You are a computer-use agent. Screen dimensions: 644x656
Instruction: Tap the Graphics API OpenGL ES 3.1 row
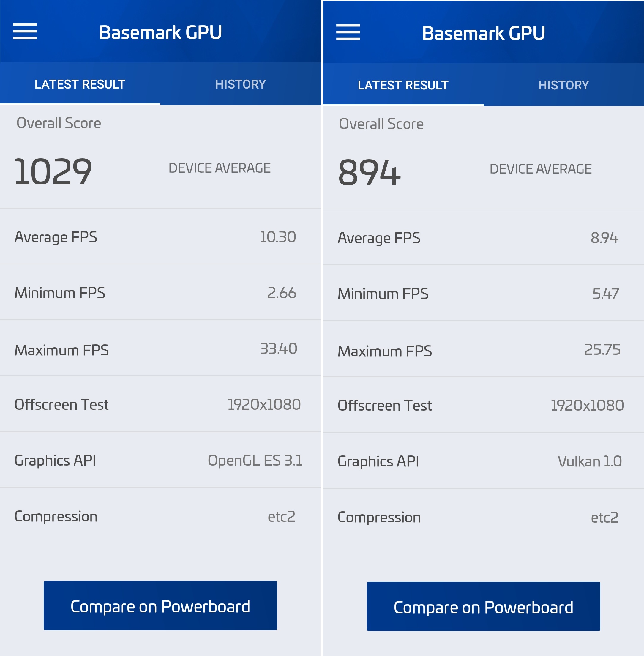click(x=160, y=460)
